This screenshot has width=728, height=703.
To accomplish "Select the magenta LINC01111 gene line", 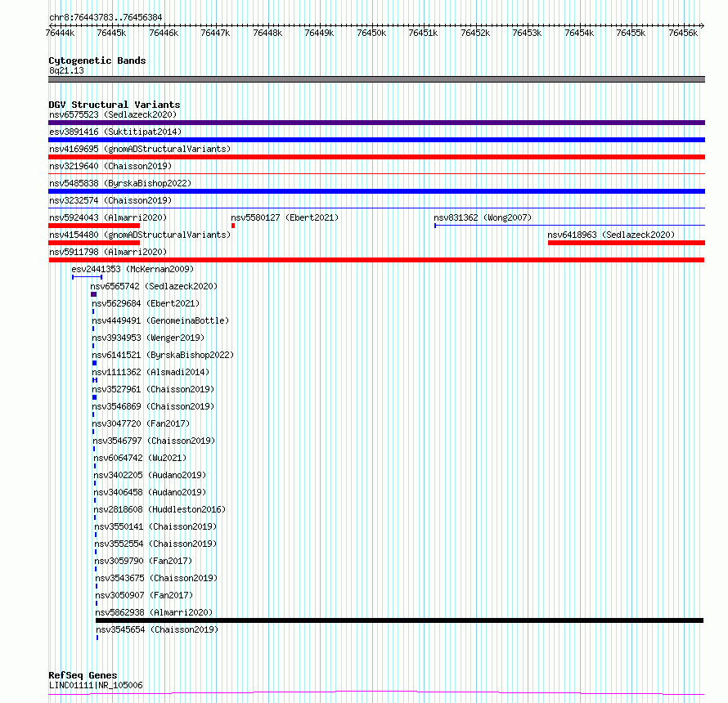I will click(376, 693).
